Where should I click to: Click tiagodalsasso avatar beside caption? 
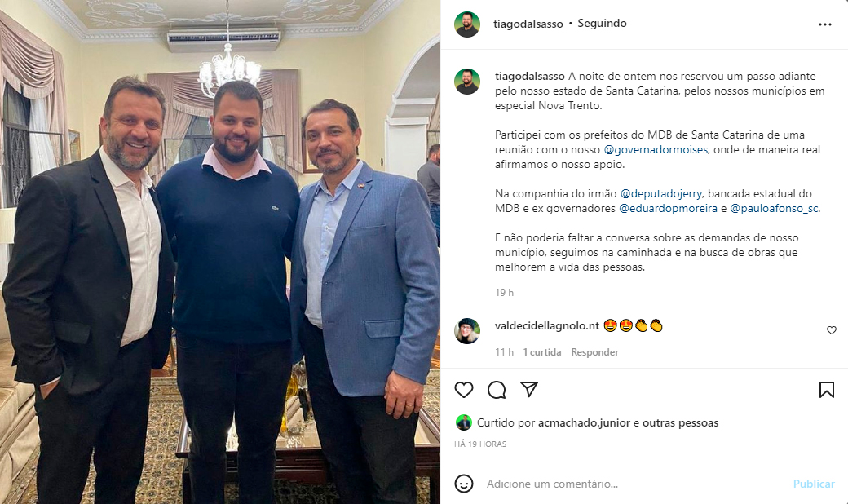(467, 82)
